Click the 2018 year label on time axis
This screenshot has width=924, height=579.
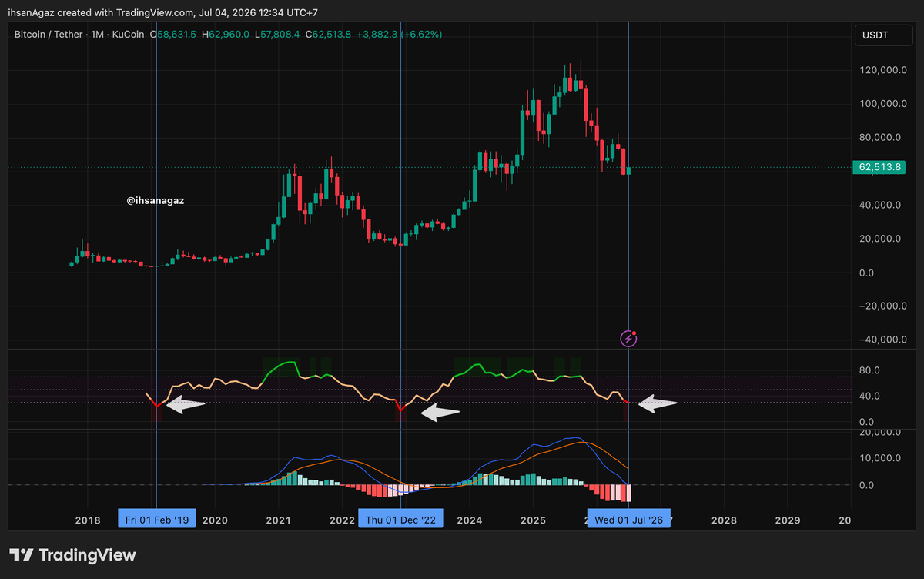(88, 520)
